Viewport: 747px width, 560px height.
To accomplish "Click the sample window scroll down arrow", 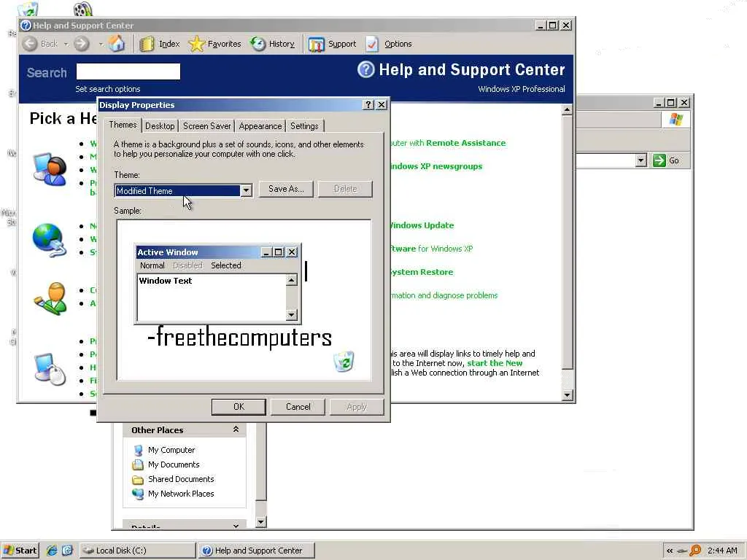I will pyautogui.click(x=292, y=315).
